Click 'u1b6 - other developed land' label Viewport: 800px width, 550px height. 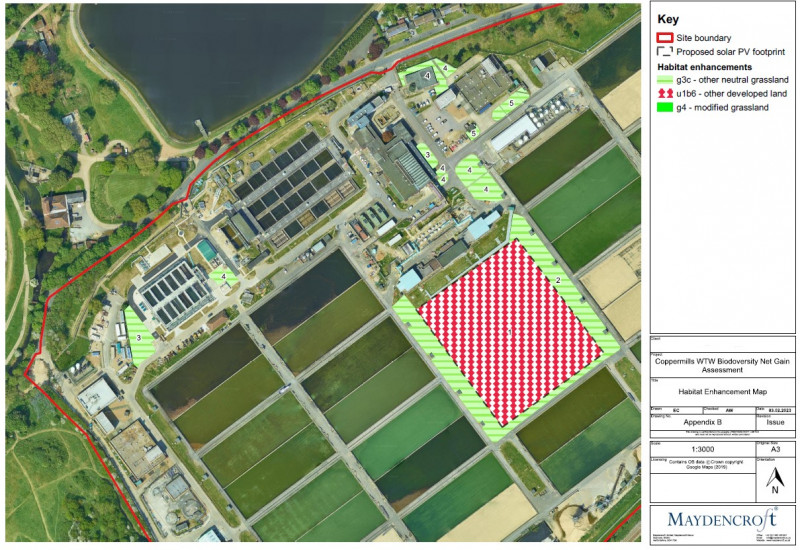[x=732, y=93]
